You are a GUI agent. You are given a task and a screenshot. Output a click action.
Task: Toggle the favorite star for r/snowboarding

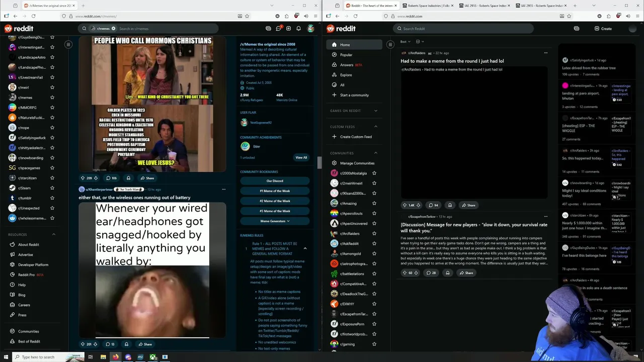point(52,158)
